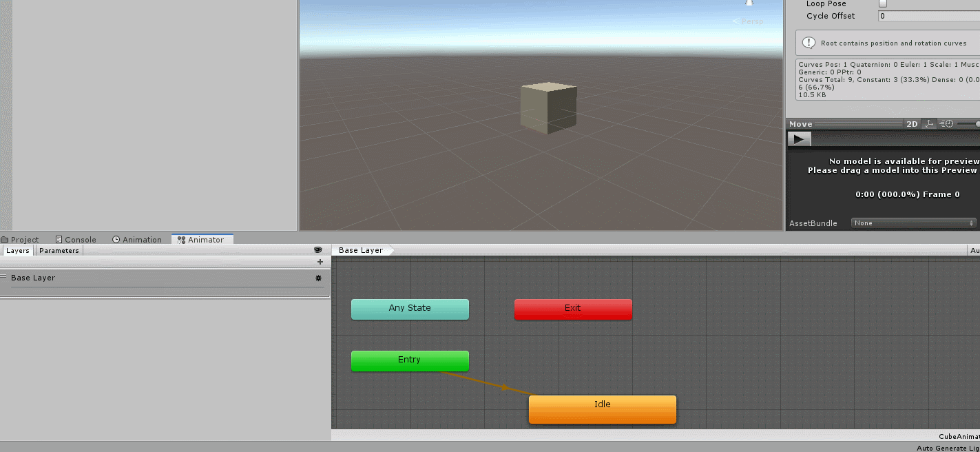980x452 pixels.
Task: Open the Base Layer gear settings
Action: tap(318, 278)
